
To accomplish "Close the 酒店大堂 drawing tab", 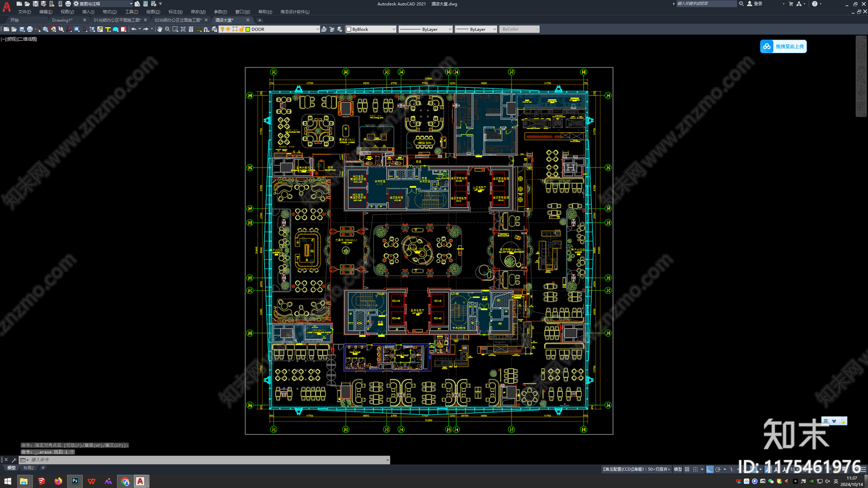I will [x=248, y=20].
